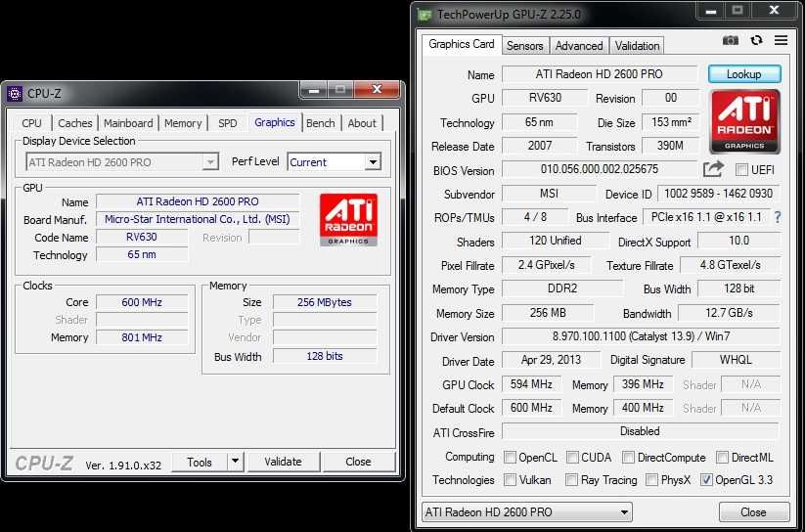Toggle the OpenGL 3.3 checkbox
Viewport: 805px width, 532px height.
(706, 479)
